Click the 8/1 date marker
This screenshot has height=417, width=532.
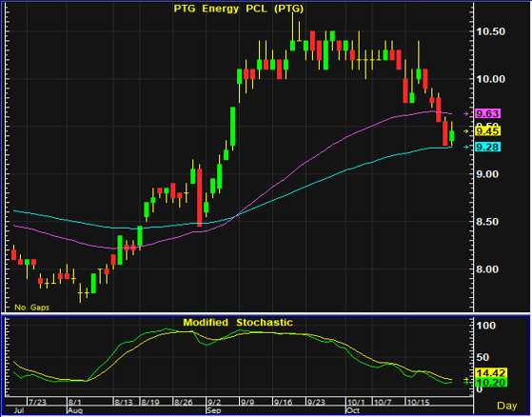point(75,403)
